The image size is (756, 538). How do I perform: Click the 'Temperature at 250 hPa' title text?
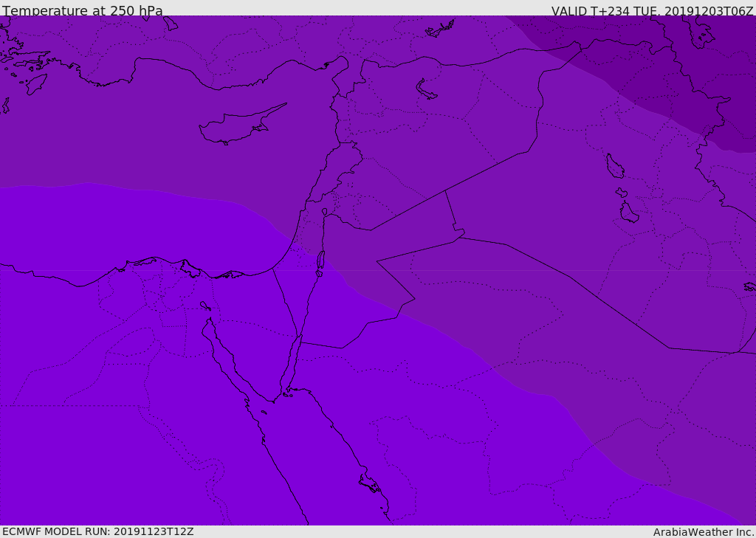pos(83,10)
